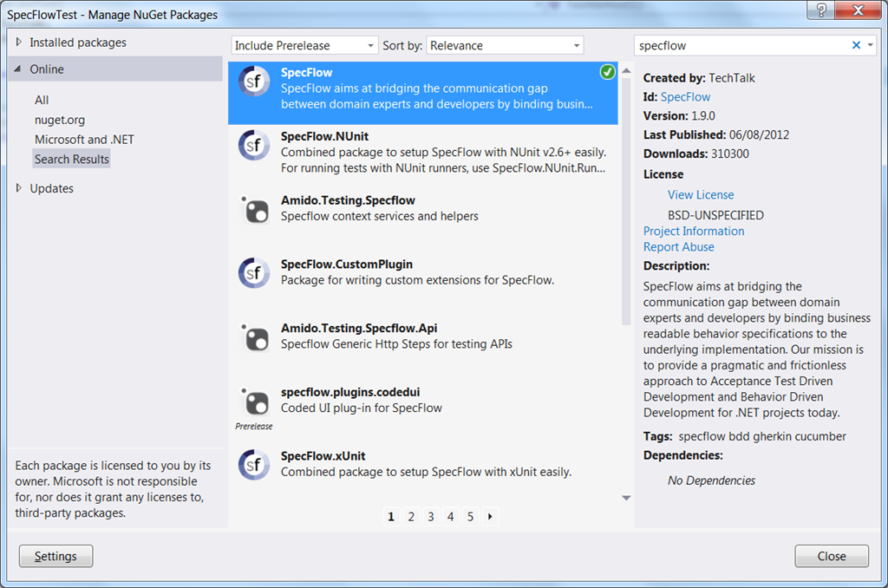
Task: Open the Include Prerelease dropdown
Action: click(304, 45)
